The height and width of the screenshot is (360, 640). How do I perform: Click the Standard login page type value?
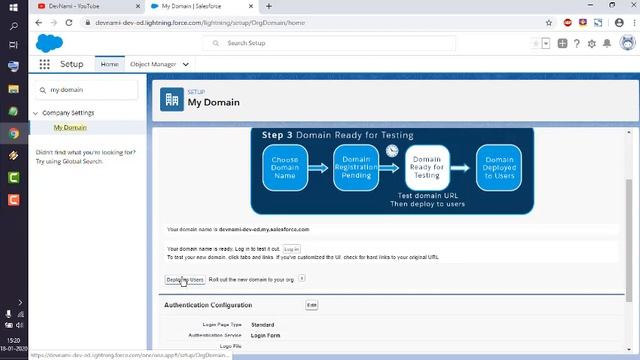[262, 325]
